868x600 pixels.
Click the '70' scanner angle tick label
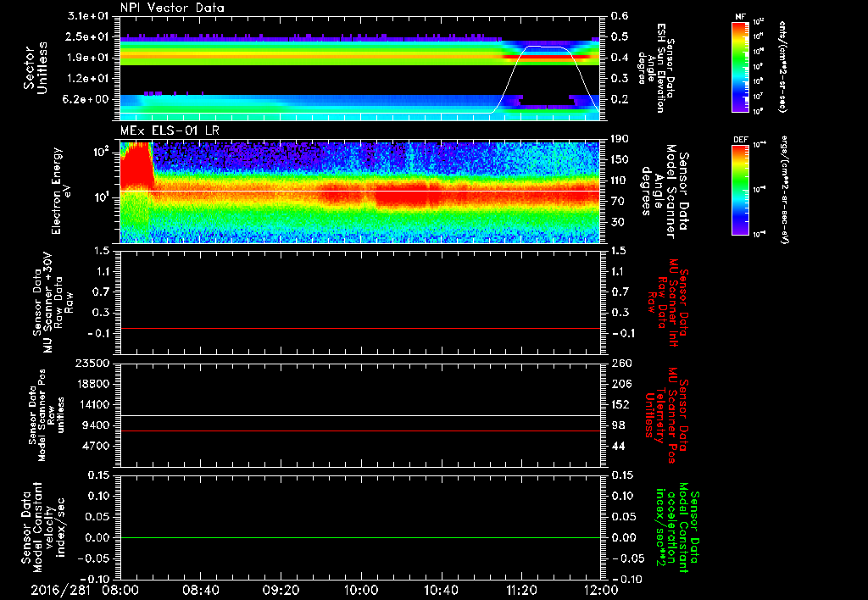click(620, 201)
